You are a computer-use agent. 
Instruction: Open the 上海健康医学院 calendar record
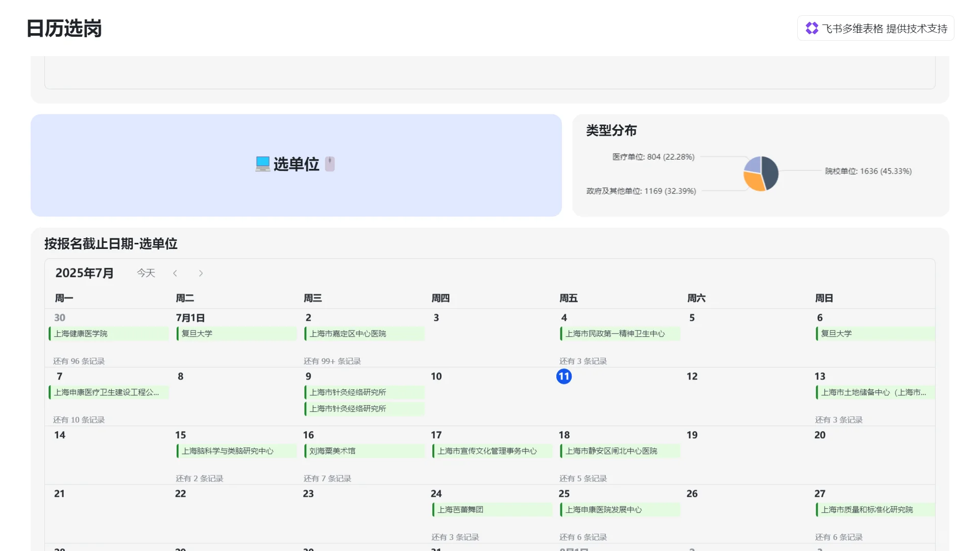click(109, 334)
